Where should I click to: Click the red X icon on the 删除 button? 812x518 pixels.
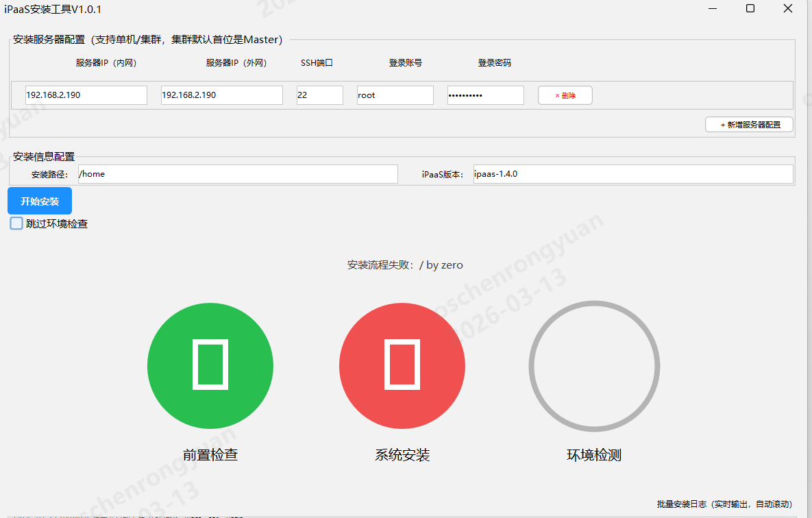556,95
